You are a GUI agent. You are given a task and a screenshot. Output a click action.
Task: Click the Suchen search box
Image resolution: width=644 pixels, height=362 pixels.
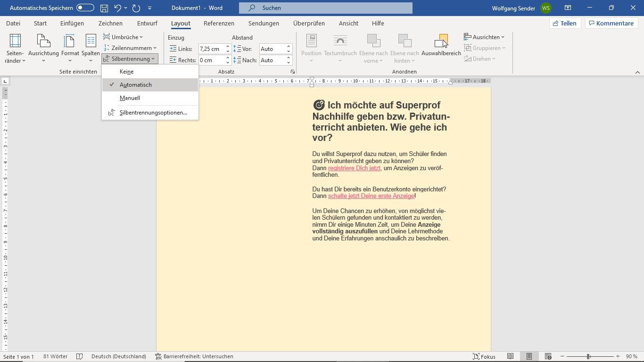pos(326,8)
